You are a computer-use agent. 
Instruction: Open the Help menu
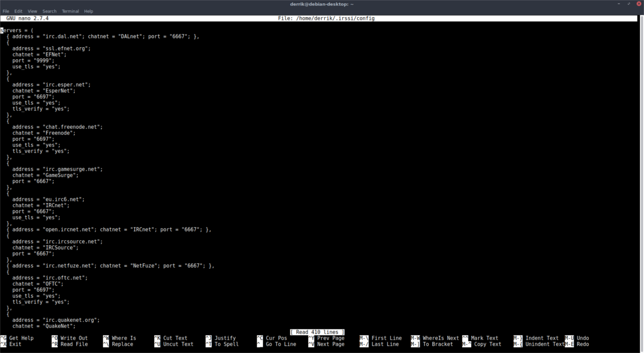(89, 11)
